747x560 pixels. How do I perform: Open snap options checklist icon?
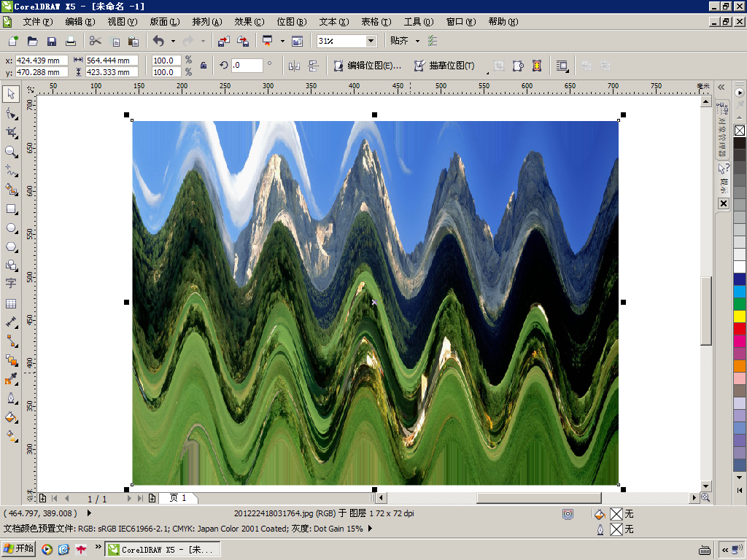(433, 41)
